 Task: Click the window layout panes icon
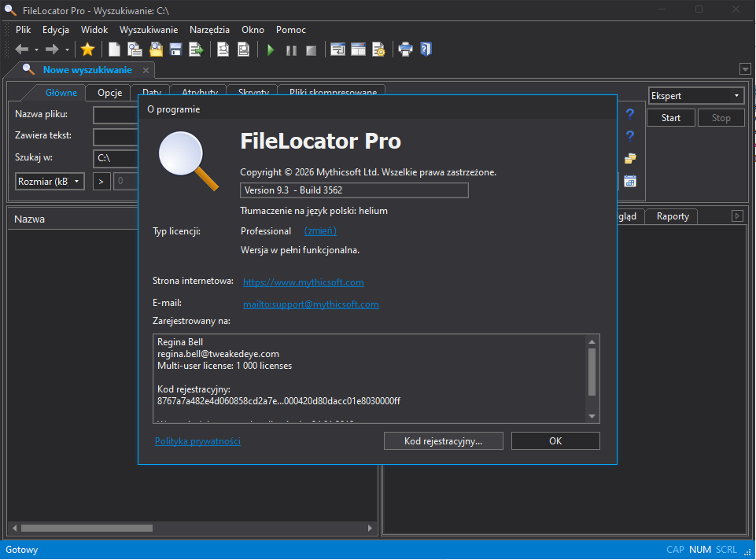[x=358, y=49]
